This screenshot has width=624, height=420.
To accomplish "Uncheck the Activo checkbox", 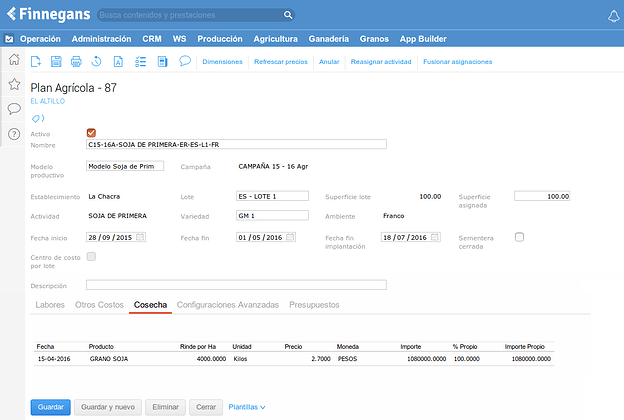I will 91,133.
